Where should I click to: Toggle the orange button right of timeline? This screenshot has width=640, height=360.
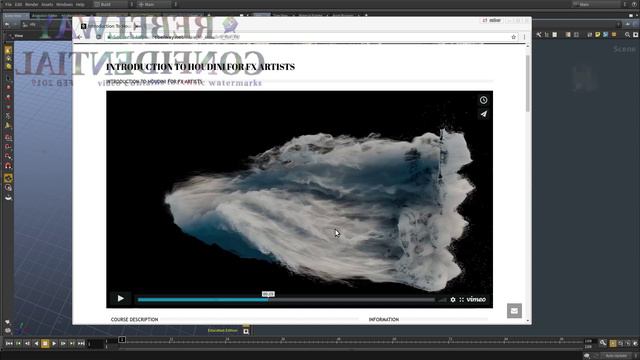click(613, 344)
